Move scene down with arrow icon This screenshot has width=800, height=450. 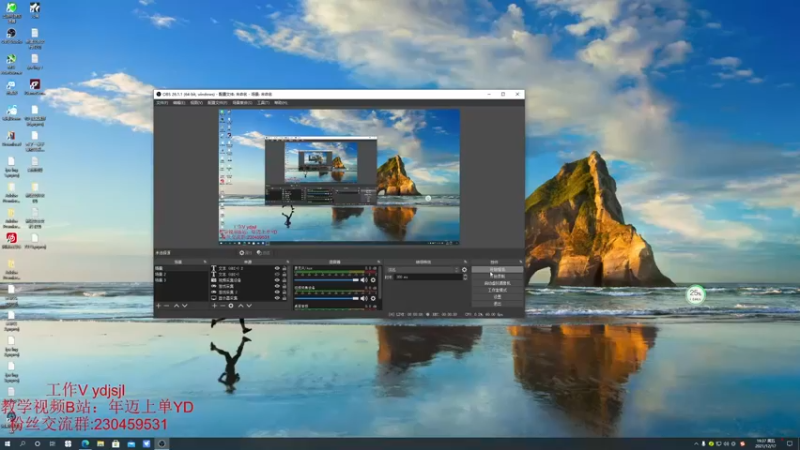(185, 306)
